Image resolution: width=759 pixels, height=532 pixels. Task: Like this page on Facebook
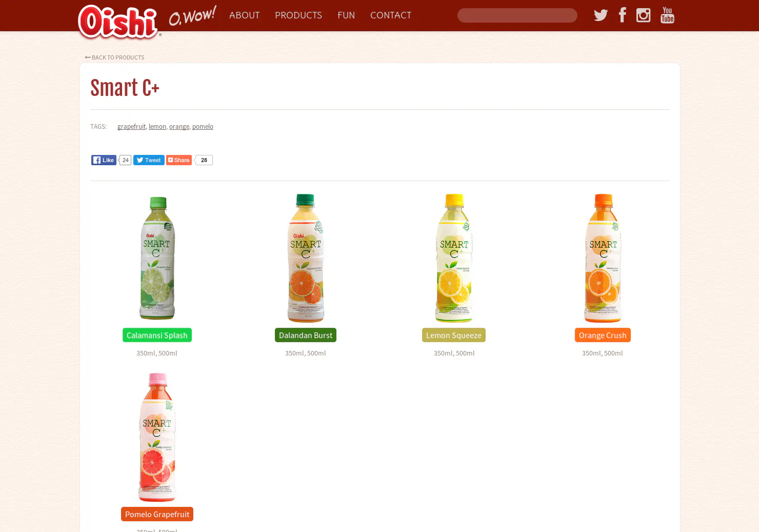pos(104,160)
